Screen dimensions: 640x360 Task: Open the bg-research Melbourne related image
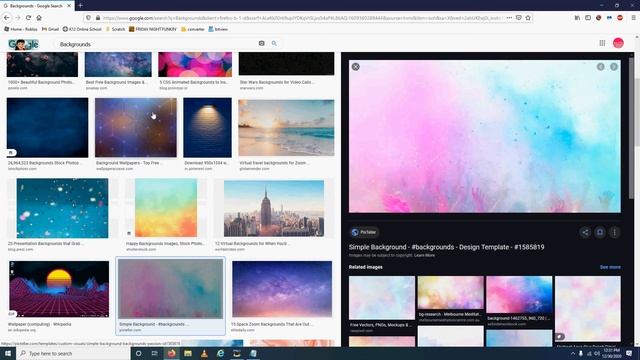point(451,293)
